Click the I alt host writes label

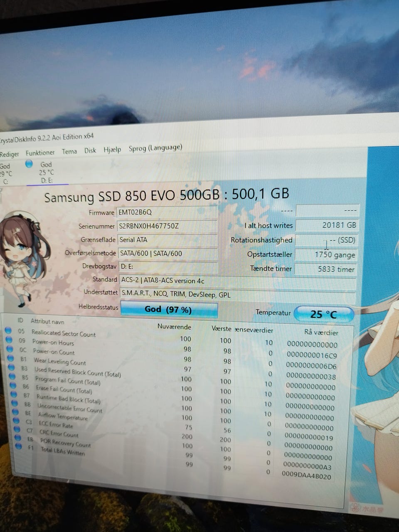268,226
